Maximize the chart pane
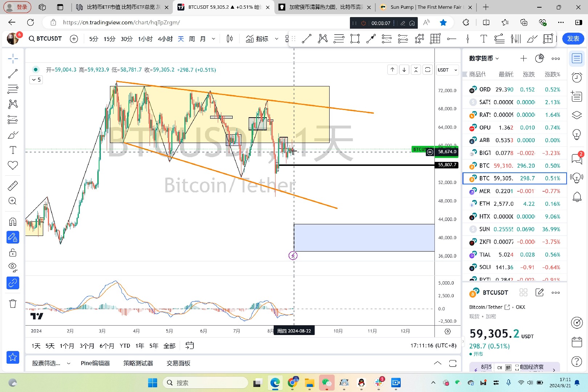 click(x=428, y=70)
